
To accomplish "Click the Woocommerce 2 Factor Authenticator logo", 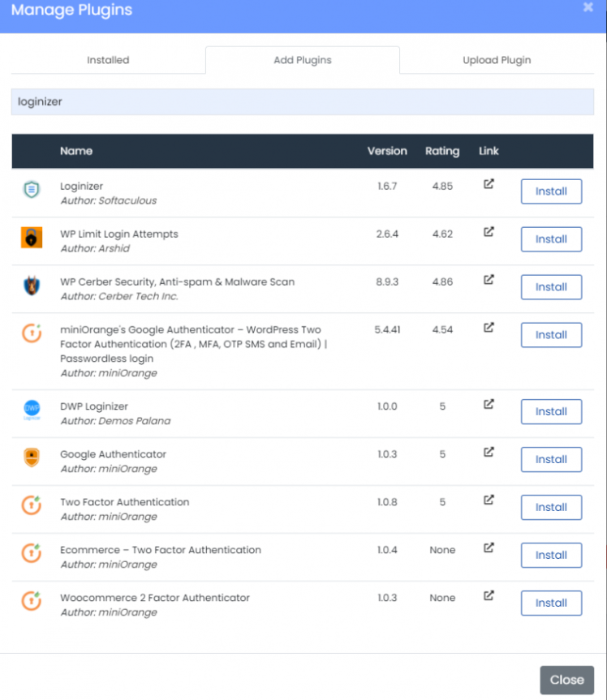I will [x=31, y=603].
